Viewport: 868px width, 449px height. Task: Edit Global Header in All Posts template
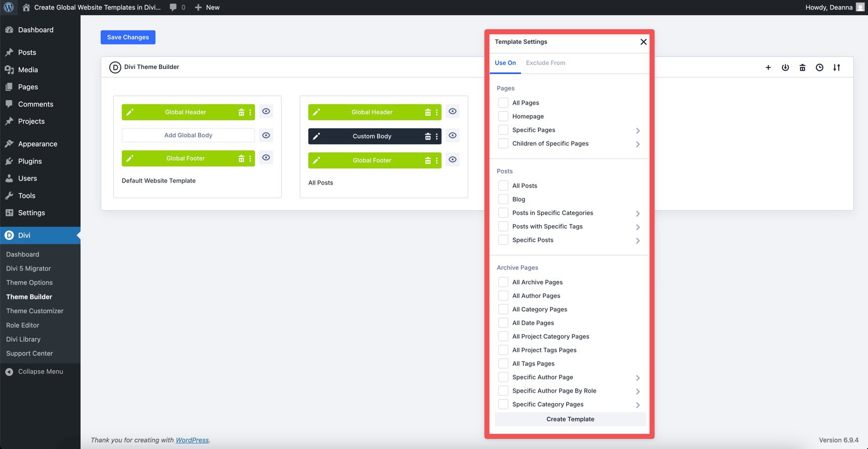[x=316, y=112]
